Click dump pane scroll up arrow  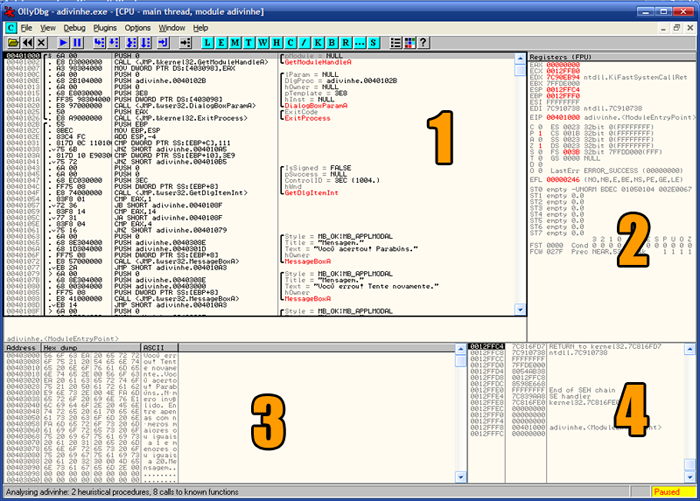[x=461, y=349]
